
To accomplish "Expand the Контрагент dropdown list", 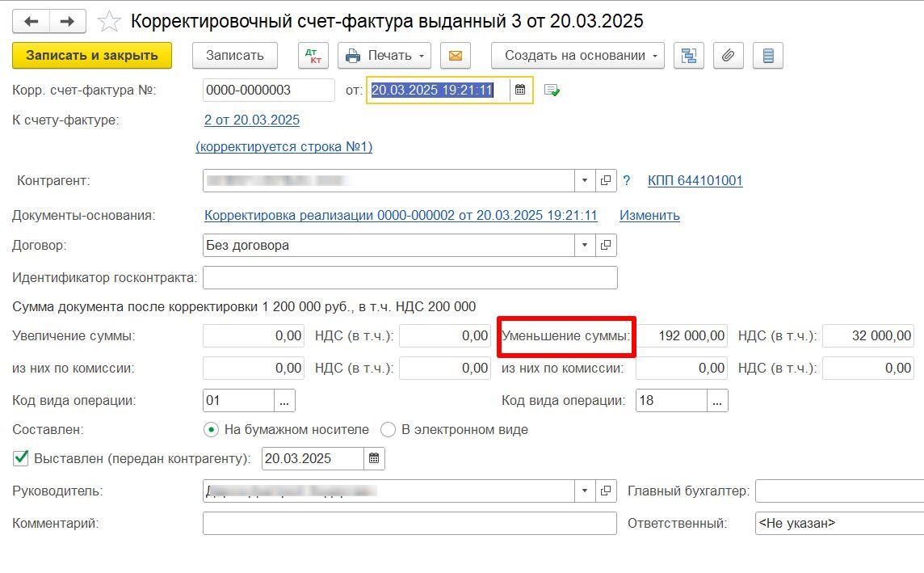I will 585,181.
